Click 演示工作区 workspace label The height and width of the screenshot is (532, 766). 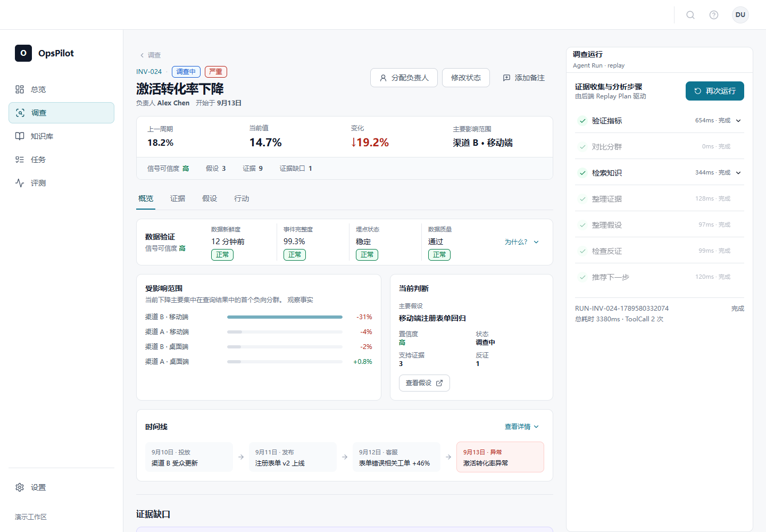coord(31,517)
